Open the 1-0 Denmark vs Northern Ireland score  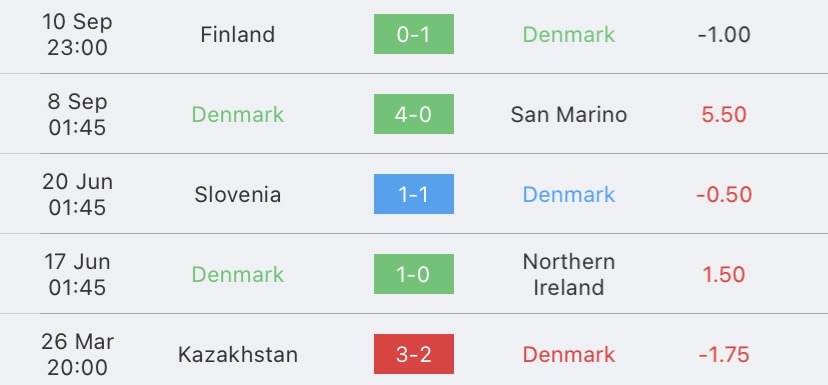click(x=413, y=274)
